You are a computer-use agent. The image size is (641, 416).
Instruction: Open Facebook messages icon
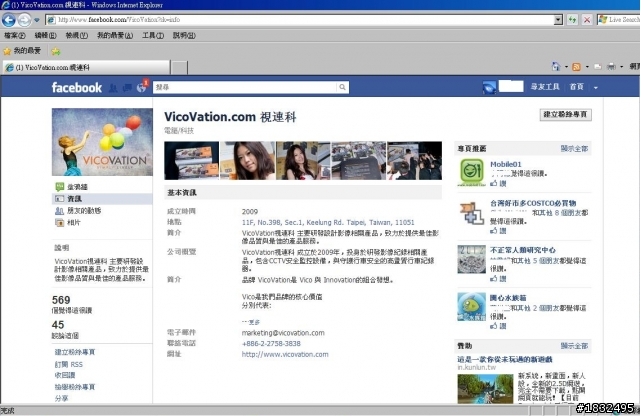tap(127, 87)
